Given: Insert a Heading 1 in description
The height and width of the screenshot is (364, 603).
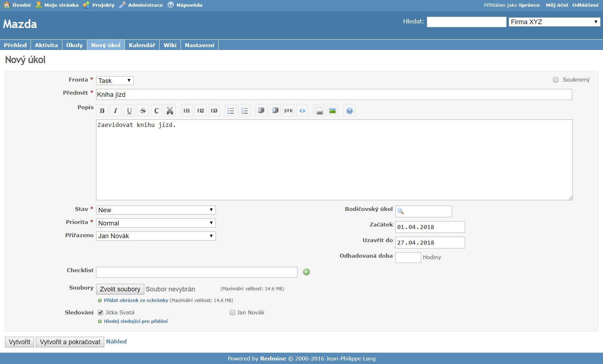Looking at the screenshot, I should point(186,111).
